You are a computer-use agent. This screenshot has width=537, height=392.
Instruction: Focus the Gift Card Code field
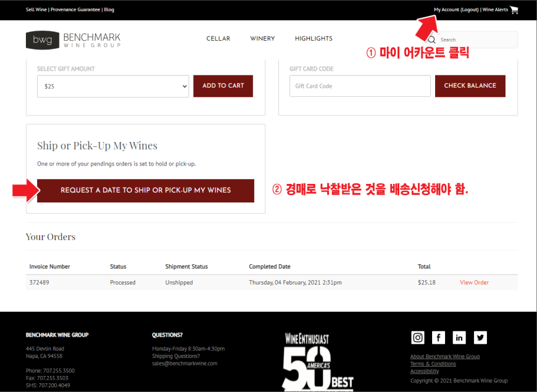(x=360, y=86)
